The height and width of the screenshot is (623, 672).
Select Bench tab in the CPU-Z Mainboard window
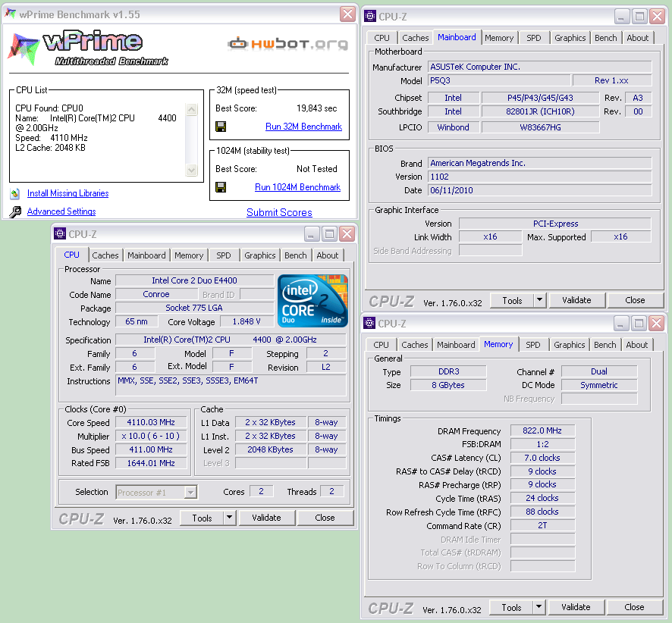click(605, 38)
